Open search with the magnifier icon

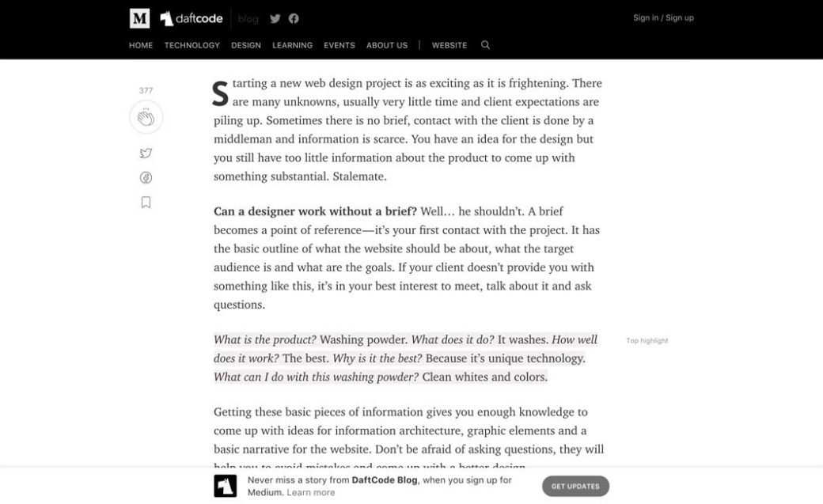click(x=485, y=45)
